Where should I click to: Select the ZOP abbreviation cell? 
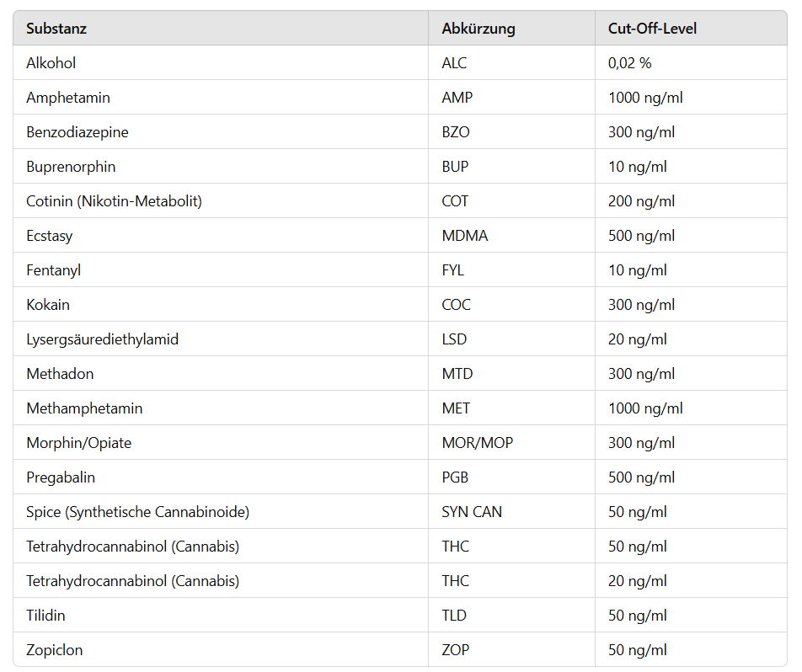(x=455, y=650)
